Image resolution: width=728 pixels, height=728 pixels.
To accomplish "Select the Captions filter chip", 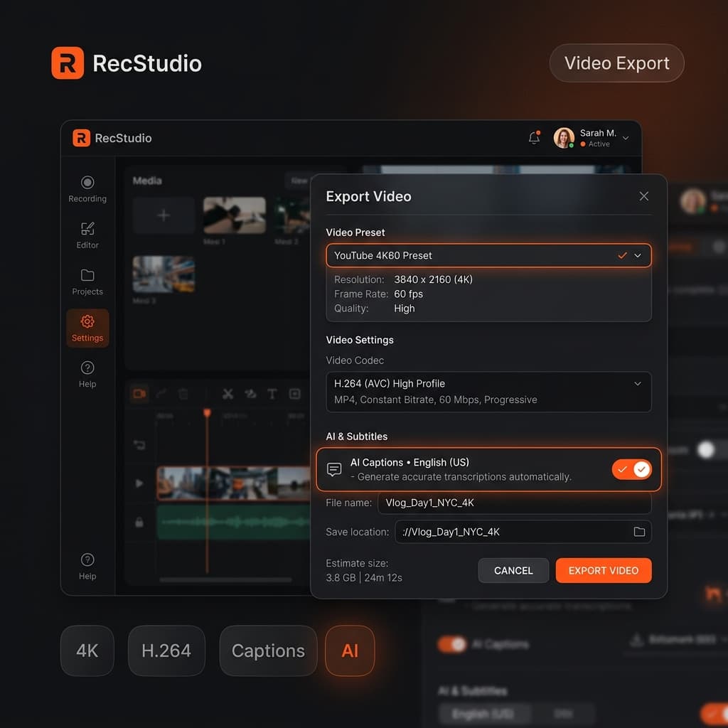I will 268,651.
